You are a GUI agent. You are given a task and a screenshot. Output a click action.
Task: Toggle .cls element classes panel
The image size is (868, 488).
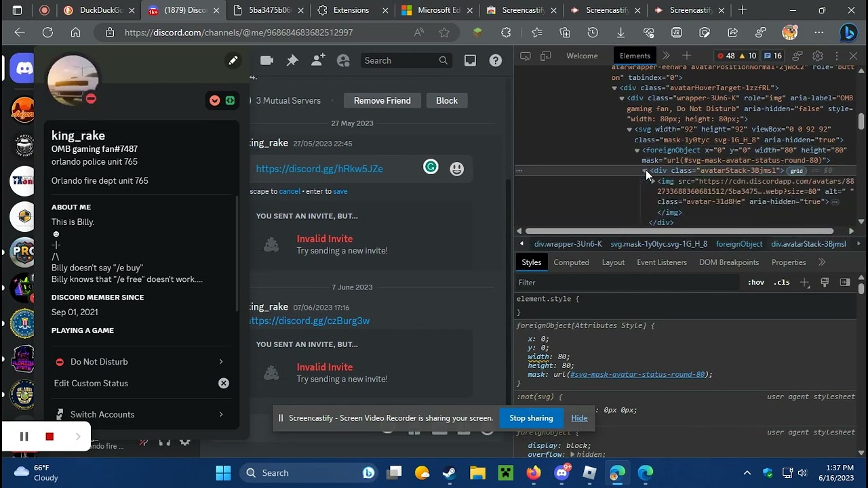pos(782,282)
